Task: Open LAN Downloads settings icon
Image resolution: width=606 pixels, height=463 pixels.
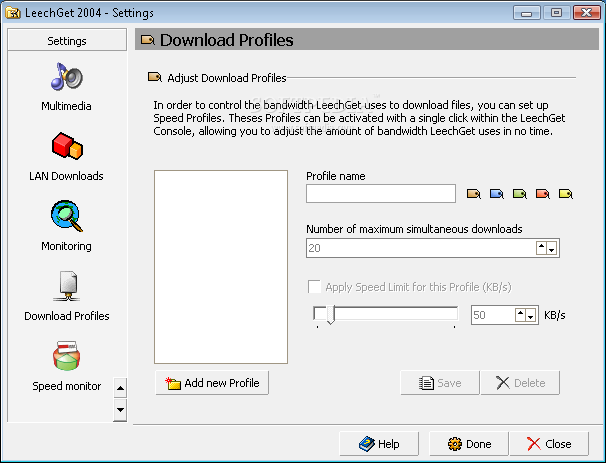Action: (67, 146)
